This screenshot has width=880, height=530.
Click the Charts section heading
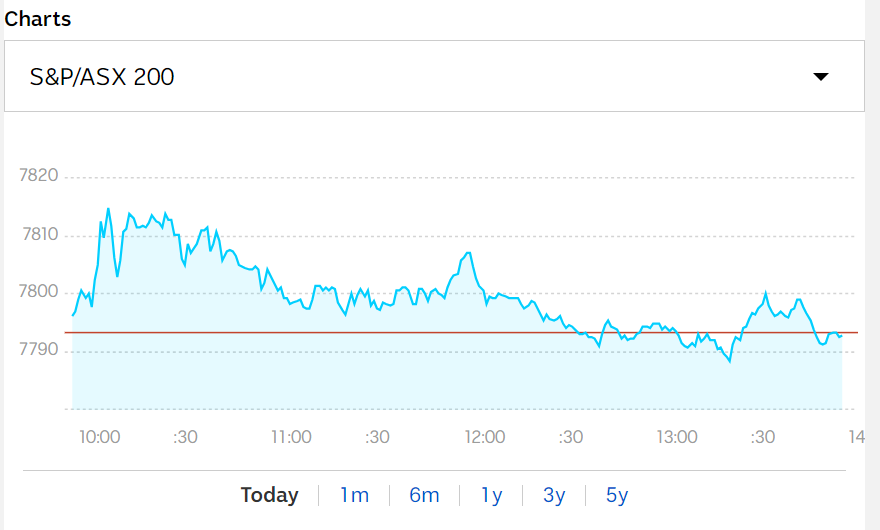[38, 19]
